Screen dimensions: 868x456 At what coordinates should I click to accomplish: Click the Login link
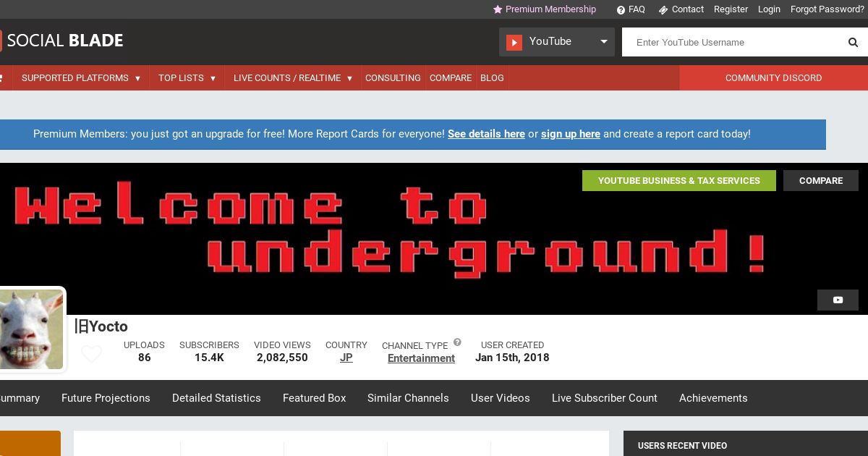769,9
